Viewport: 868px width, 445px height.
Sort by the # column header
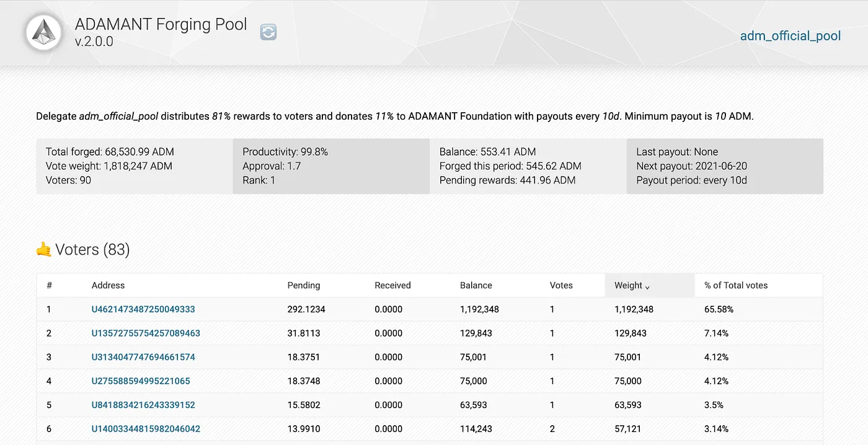point(49,285)
